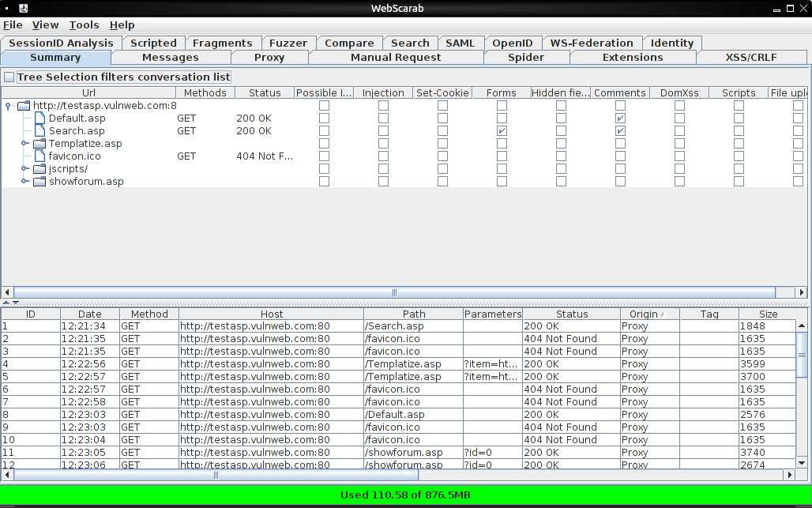Click the showforum.asp folder icon
This screenshot has width=812, height=508.
tap(39, 181)
